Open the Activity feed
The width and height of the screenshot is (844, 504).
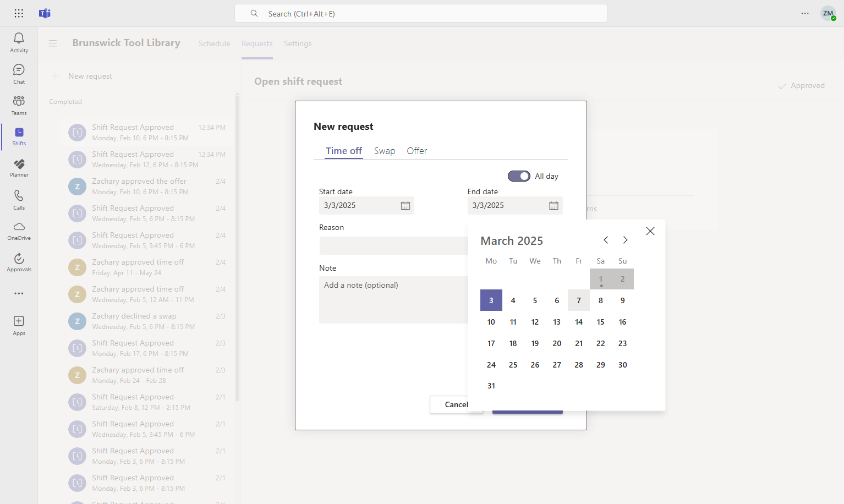click(x=19, y=42)
